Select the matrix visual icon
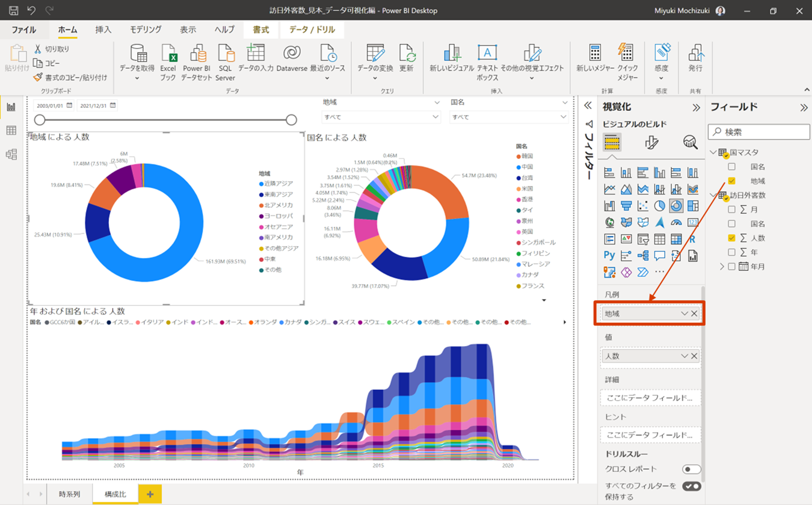Viewport: 812px width, 505px height. pyautogui.click(x=676, y=239)
